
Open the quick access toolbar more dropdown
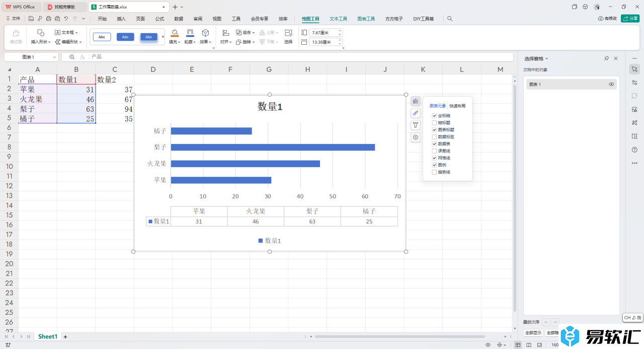click(84, 19)
